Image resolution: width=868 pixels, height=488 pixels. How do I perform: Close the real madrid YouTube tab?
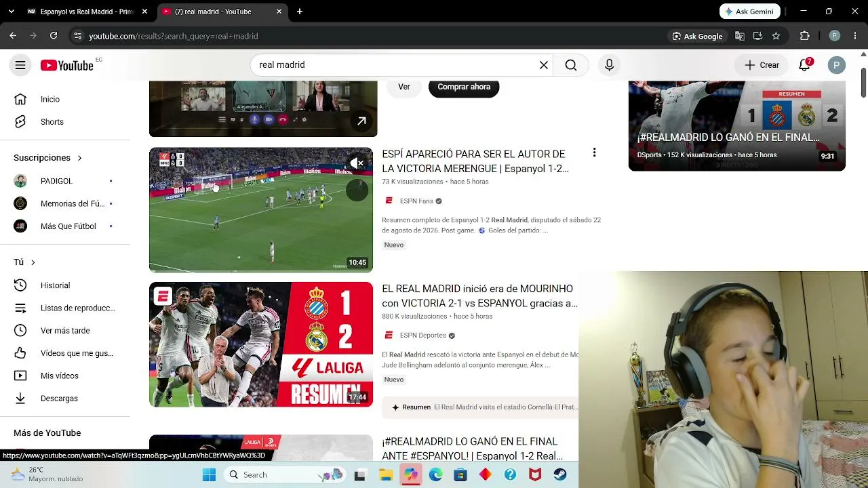(279, 12)
